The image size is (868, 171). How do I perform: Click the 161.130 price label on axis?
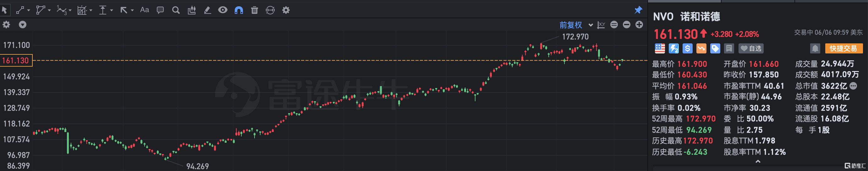click(16, 61)
